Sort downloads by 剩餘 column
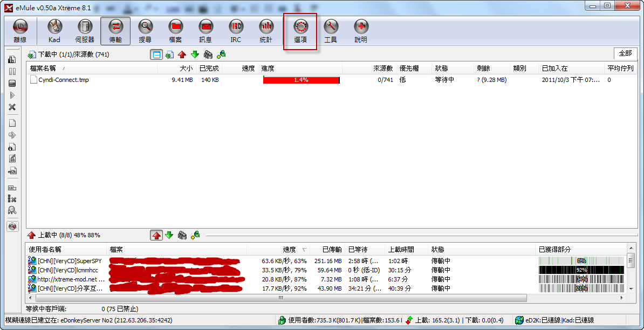Image resolution: width=644 pixels, height=330 pixels. (491, 68)
